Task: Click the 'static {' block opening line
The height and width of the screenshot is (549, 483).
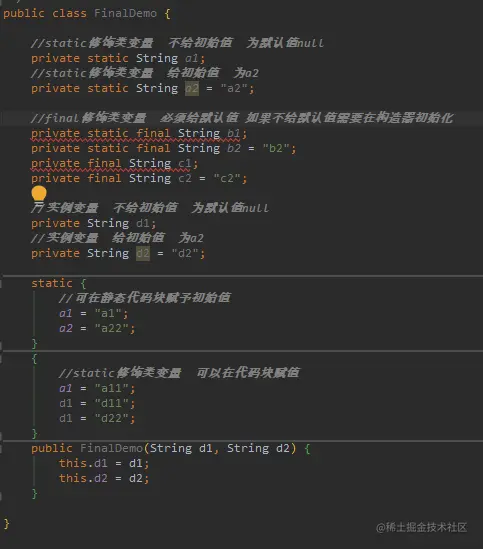Action: (x=59, y=283)
